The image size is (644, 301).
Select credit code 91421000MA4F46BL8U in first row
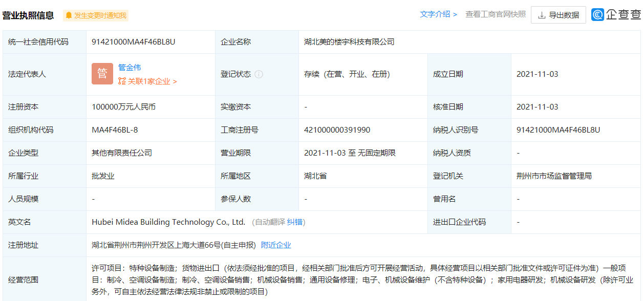coord(134,42)
